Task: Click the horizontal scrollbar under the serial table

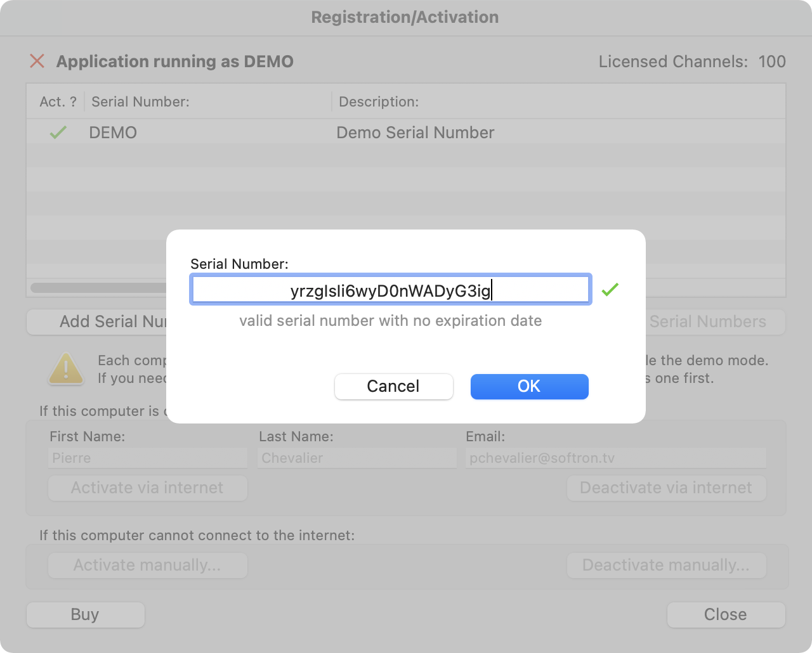Action: (x=98, y=288)
